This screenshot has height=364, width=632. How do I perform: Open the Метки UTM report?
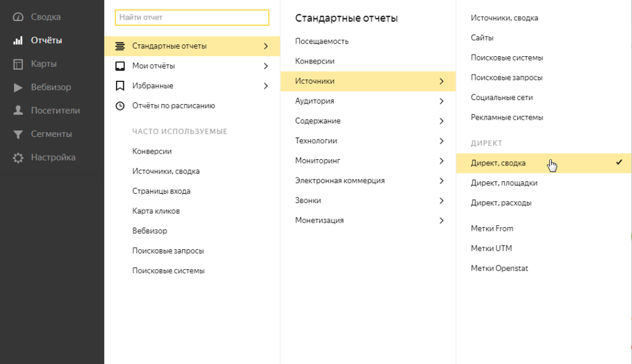[x=491, y=249]
